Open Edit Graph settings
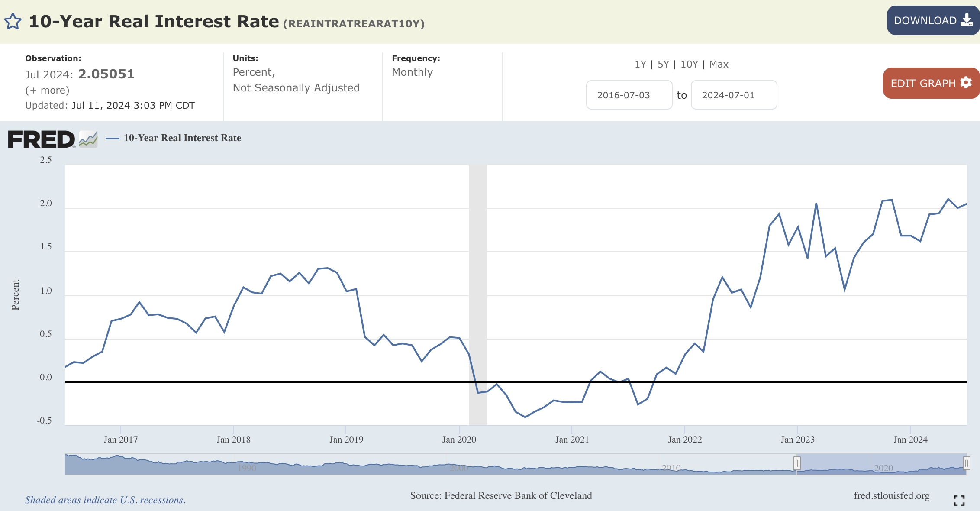The height and width of the screenshot is (511, 980). [x=931, y=83]
